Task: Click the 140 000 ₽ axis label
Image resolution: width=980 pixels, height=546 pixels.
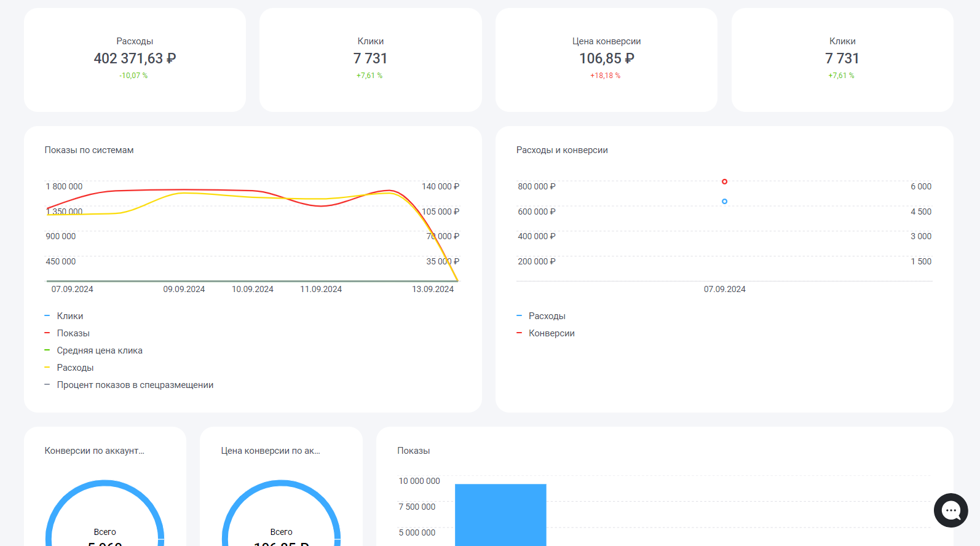Action: 440,186
